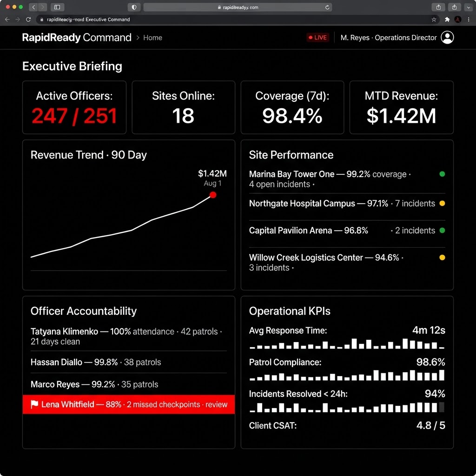Select Hassan Diallo officer row
This screenshot has width=476, height=476.
[129, 362]
